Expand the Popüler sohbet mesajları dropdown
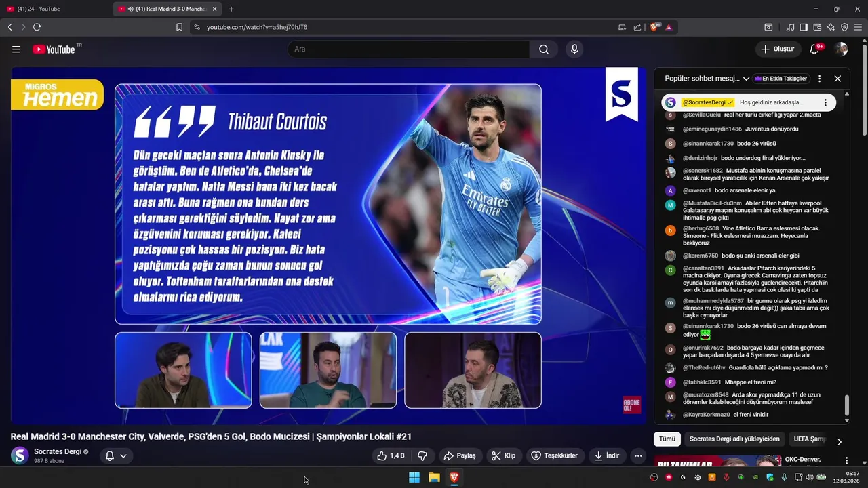The height and width of the screenshot is (488, 868). point(707,79)
